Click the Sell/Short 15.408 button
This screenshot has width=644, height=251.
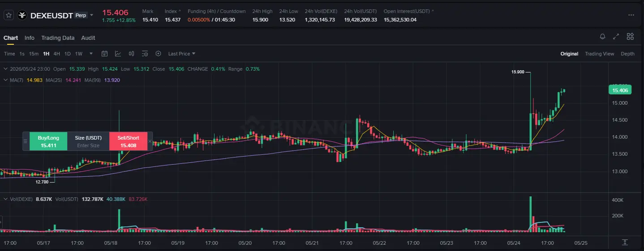(129, 141)
